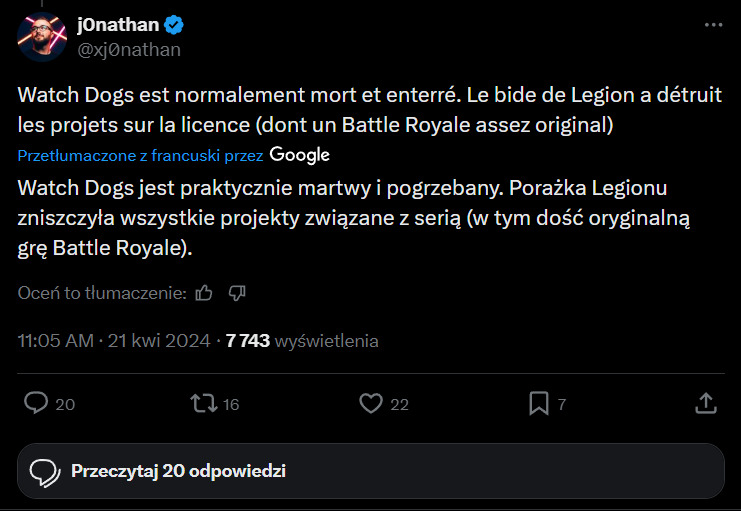Open the three-dot more options menu
Image resolution: width=741 pixels, height=511 pixels.
(712, 25)
